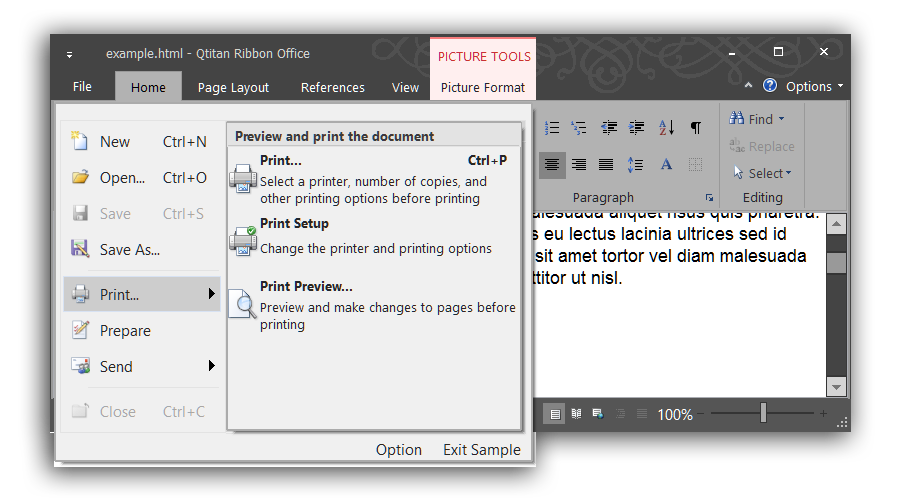
Task: Click the vertical scrollbar down arrow
Action: point(836,386)
